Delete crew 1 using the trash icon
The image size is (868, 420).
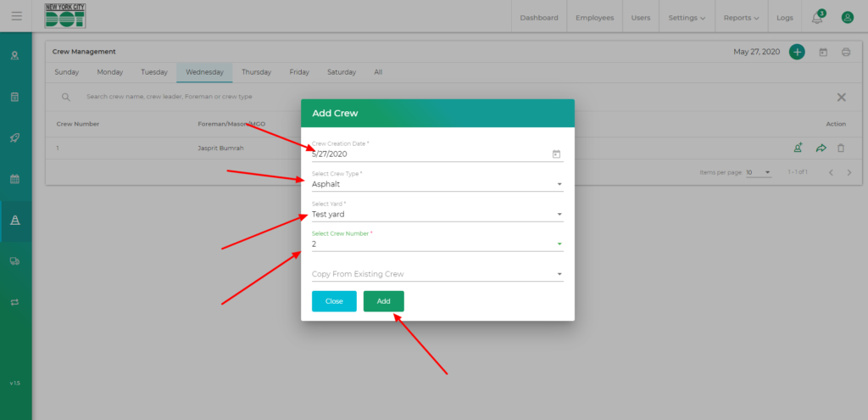click(841, 148)
